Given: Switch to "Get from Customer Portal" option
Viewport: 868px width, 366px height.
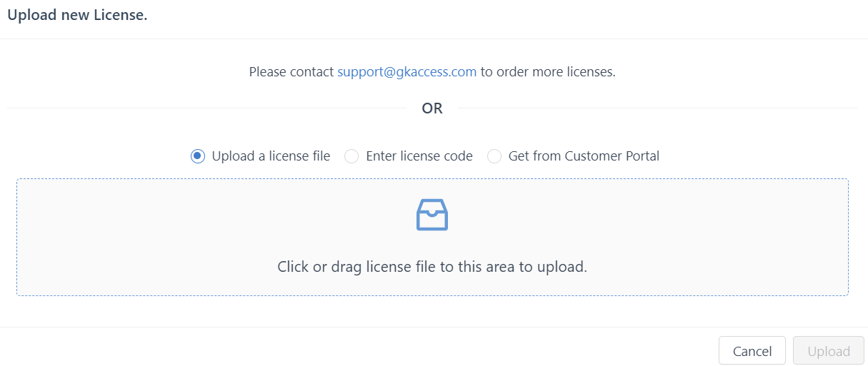Looking at the screenshot, I should click(573, 156).
